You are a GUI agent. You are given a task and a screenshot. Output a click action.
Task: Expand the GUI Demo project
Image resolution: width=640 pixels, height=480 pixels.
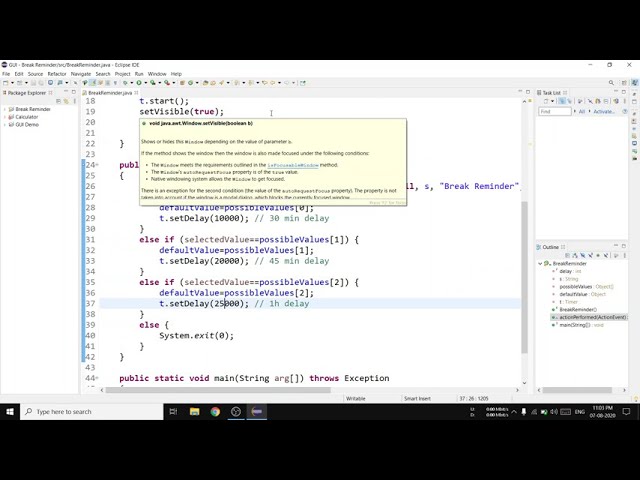[5, 125]
